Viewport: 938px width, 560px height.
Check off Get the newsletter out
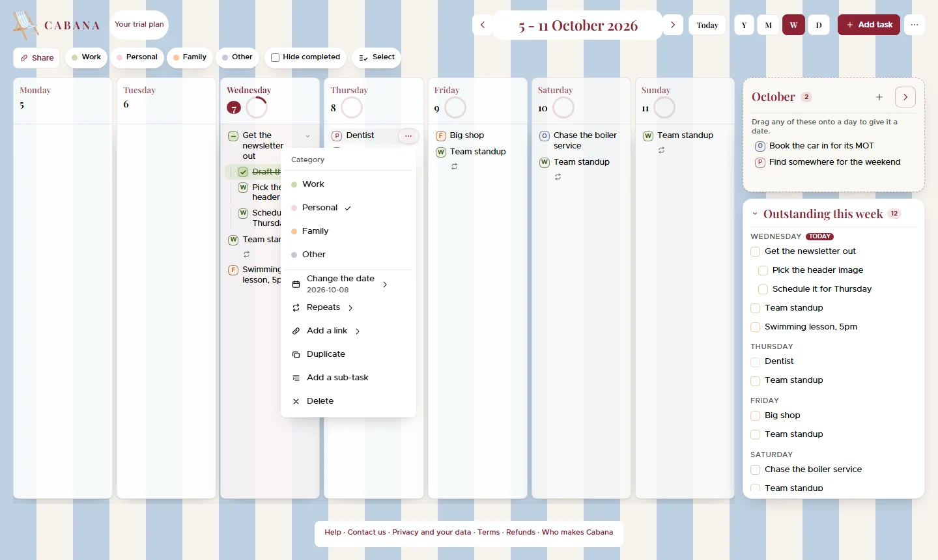pos(756,251)
